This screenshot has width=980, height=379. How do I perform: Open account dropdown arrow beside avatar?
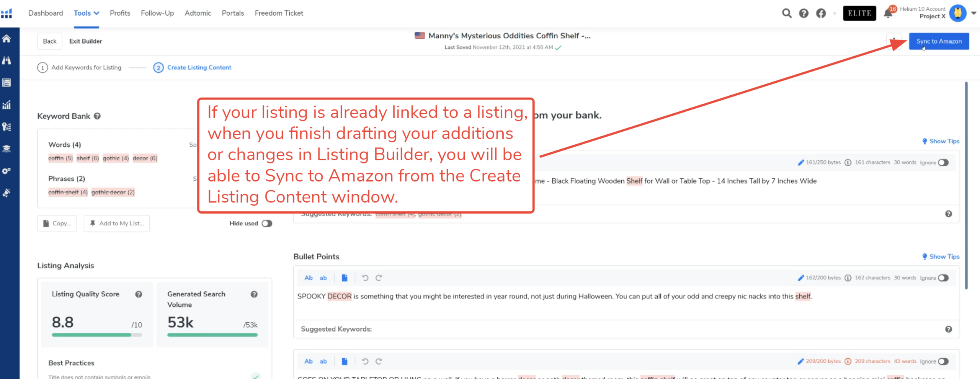pyautogui.click(x=973, y=13)
